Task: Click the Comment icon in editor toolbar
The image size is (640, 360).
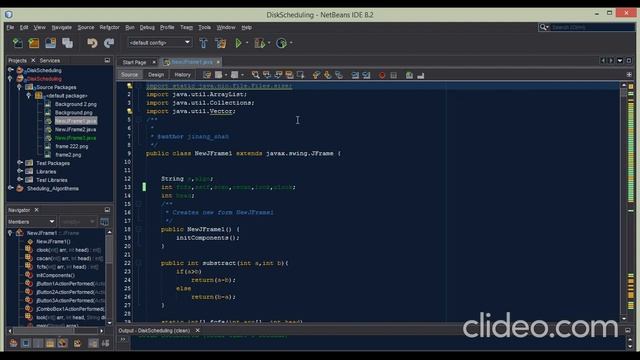Action: pos(409,75)
